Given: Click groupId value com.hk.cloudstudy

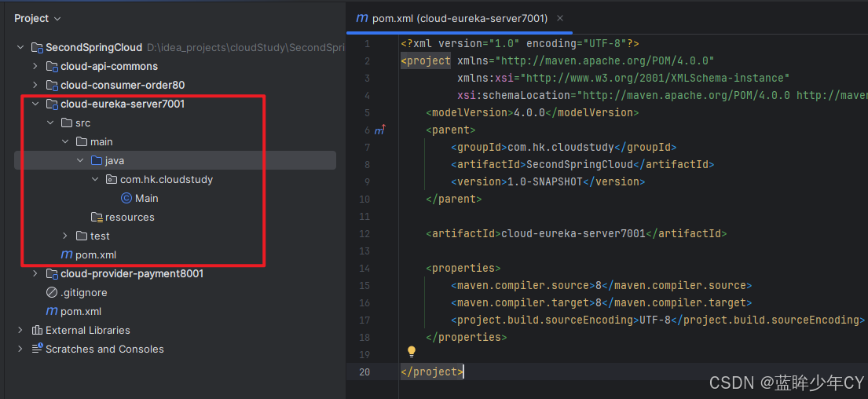Looking at the screenshot, I should click(560, 147).
